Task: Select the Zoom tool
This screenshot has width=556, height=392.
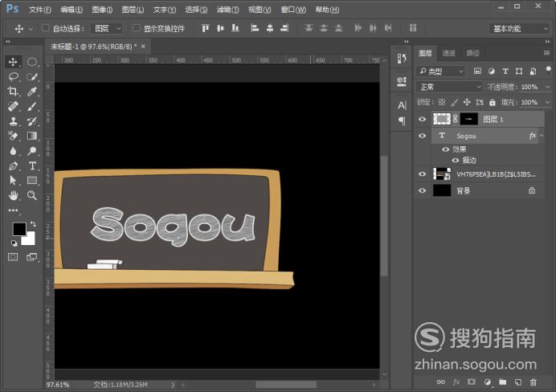Action: click(x=32, y=195)
